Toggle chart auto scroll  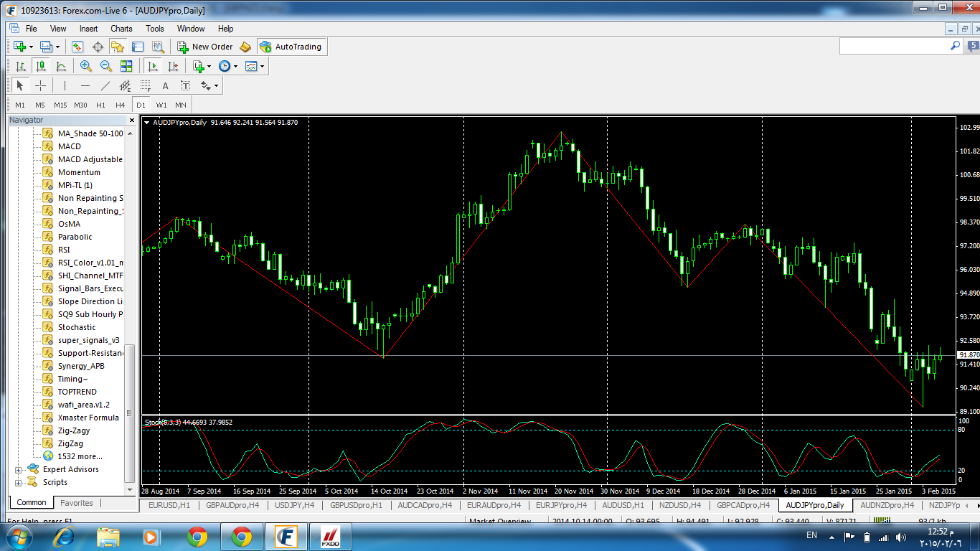click(153, 66)
